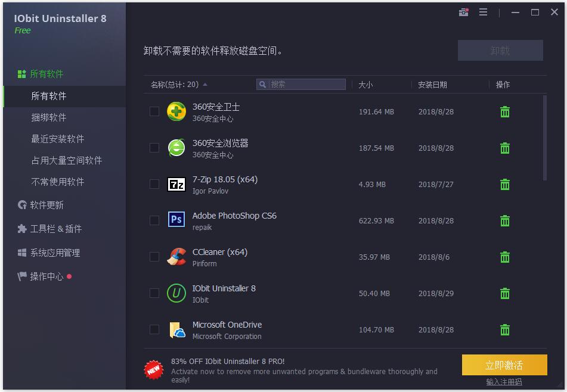Click the search magnifier icon
567x392 pixels.
[263, 85]
